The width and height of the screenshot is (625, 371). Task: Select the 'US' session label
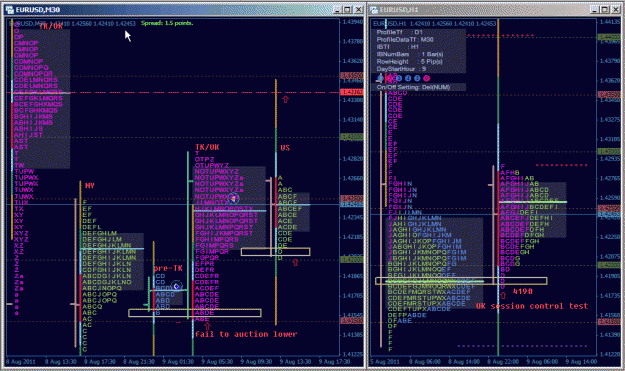285,148
